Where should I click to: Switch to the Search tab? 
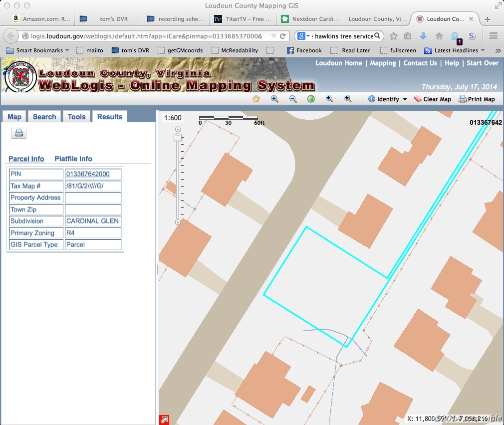(44, 116)
